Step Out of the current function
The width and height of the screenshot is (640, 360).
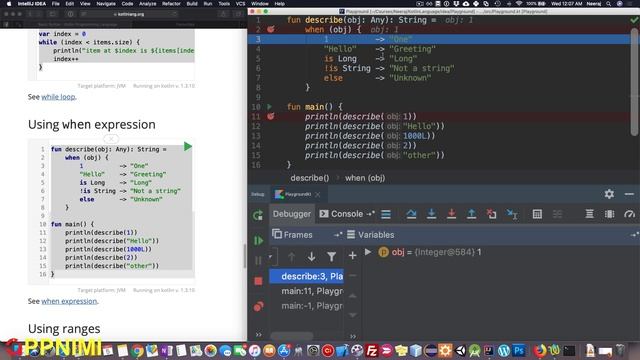471,214
